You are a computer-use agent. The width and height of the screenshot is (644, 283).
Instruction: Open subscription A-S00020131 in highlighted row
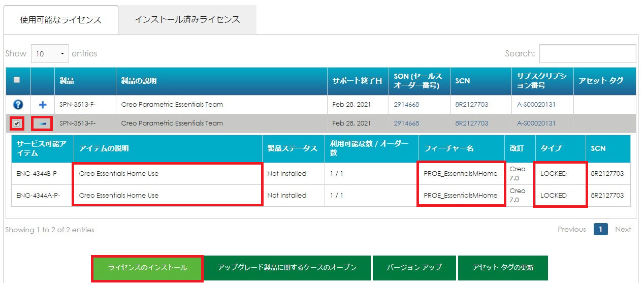tap(536, 123)
